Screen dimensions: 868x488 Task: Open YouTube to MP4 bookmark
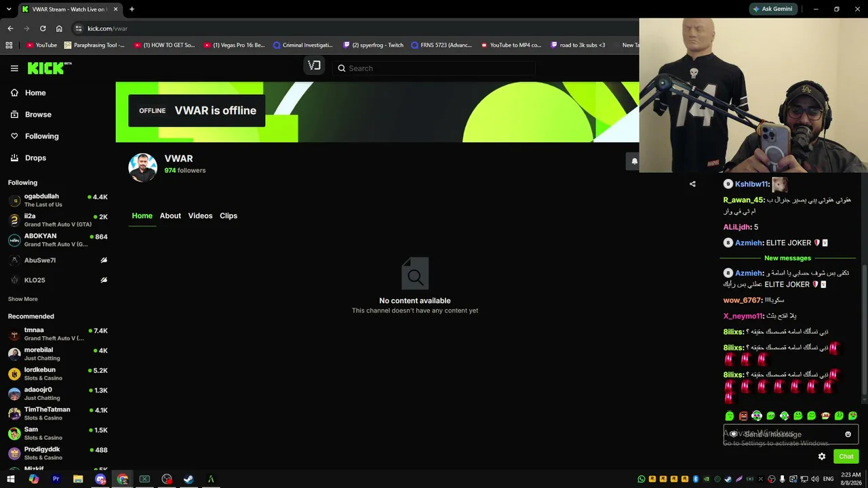pos(511,45)
